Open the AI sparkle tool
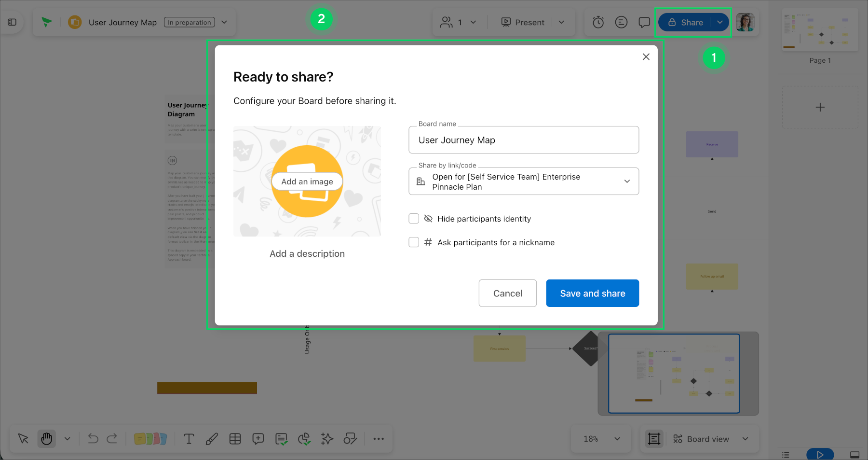Viewport: 868px width, 460px height. pyautogui.click(x=327, y=439)
